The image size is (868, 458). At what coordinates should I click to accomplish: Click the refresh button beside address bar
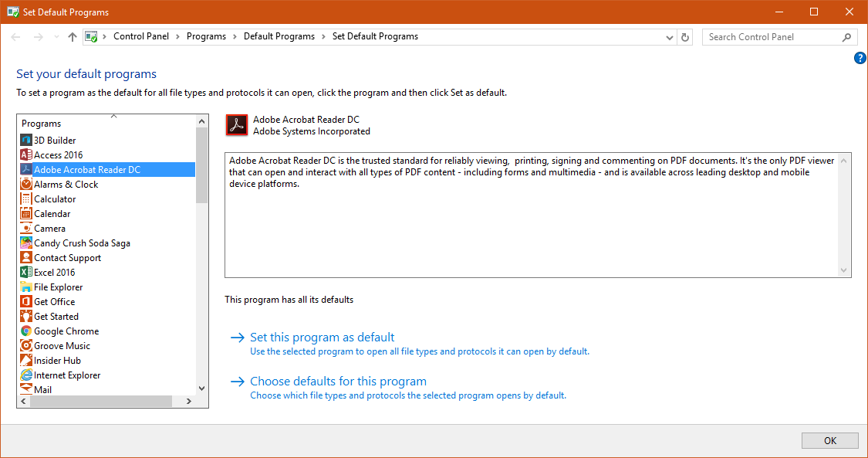pos(685,37)
